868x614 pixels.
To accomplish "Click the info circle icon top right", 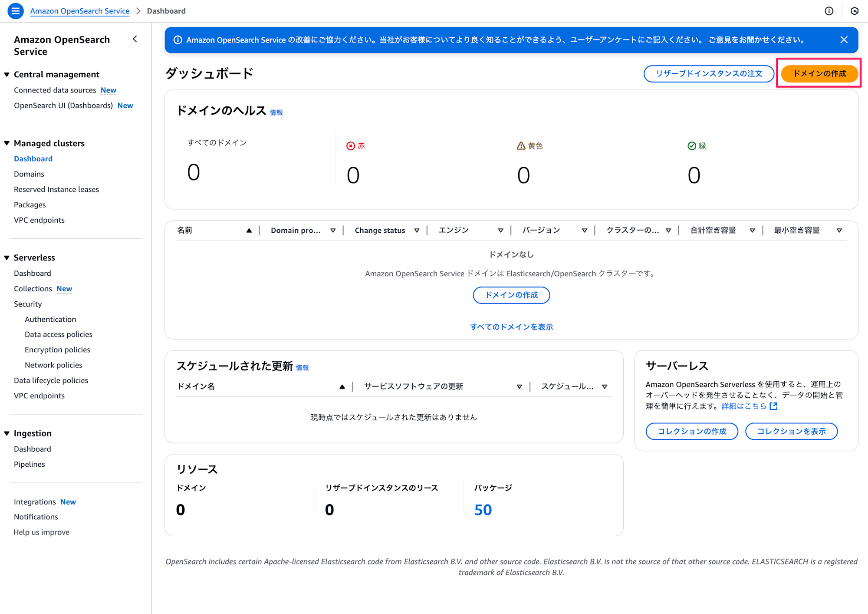I will [x=829, y=11].
